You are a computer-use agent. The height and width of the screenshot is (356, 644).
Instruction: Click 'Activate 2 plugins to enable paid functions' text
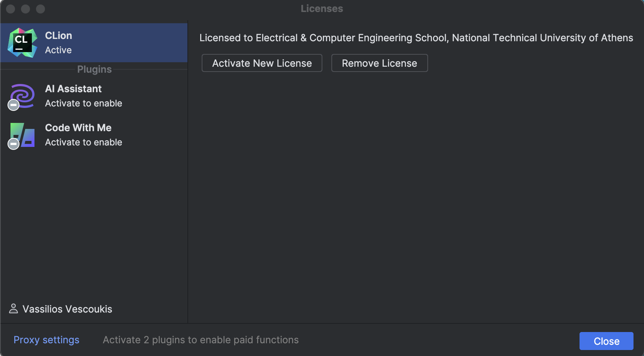[201, 340]
